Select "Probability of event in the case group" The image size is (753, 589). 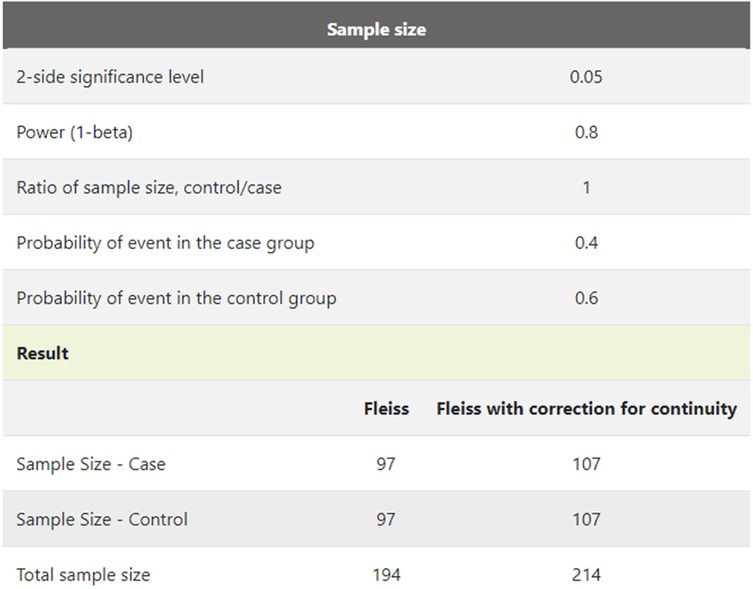click(x=167, y=243)
